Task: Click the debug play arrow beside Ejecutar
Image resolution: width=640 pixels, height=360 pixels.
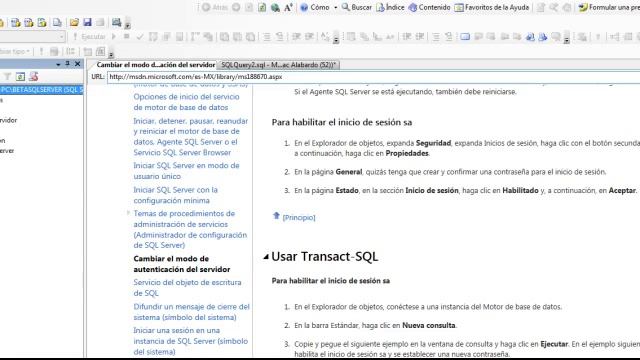Action: [x=114, y=37]
